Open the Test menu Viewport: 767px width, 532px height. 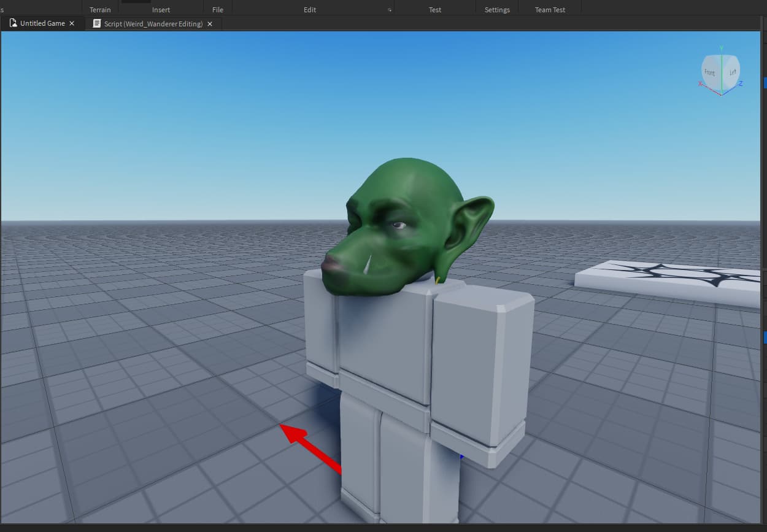tap(435, 9)
